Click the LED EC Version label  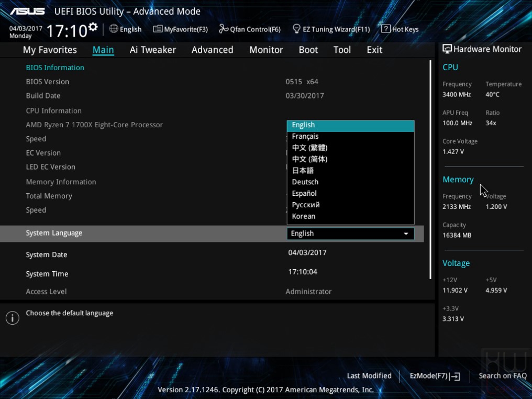pos(51,167)
